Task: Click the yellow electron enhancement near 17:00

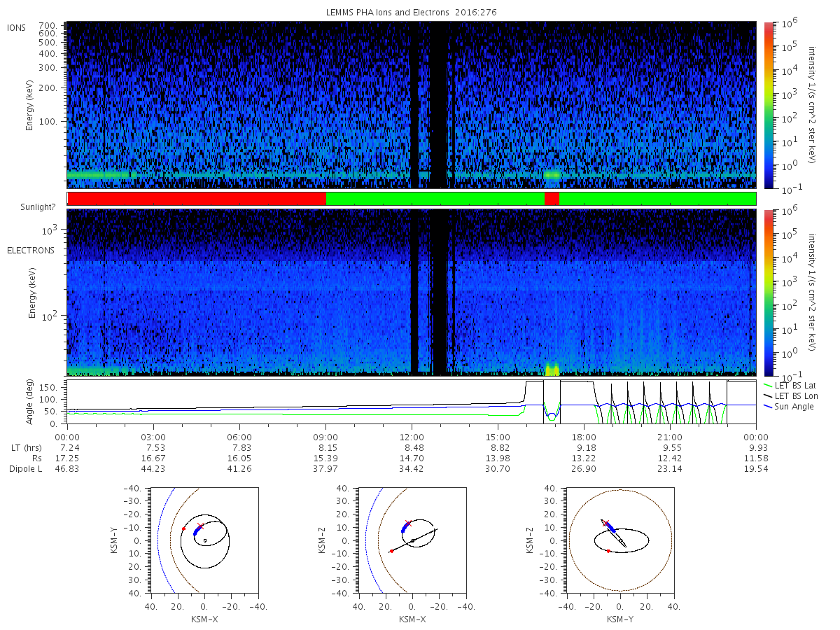Action: [552, 369]
